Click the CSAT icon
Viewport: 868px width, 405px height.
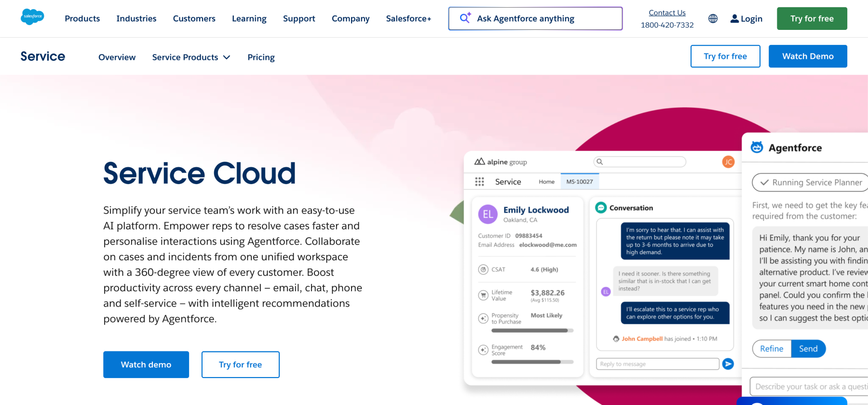click(483, 270)
